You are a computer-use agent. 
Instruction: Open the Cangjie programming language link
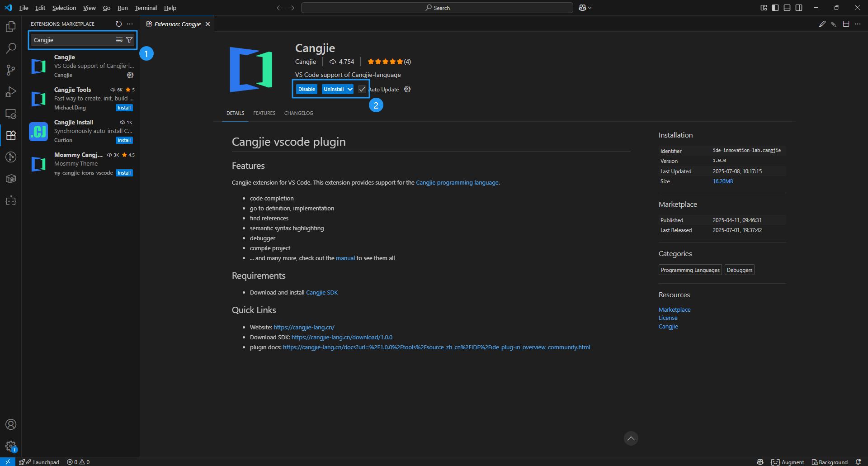point(457,183)
